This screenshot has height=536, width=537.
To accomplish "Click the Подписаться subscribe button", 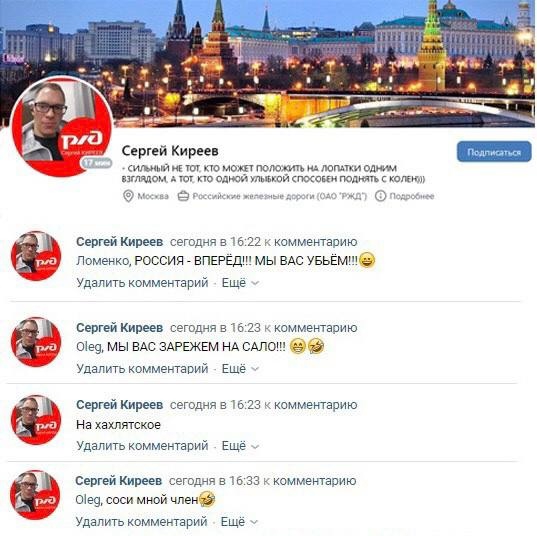I will [x=494, y=152].
